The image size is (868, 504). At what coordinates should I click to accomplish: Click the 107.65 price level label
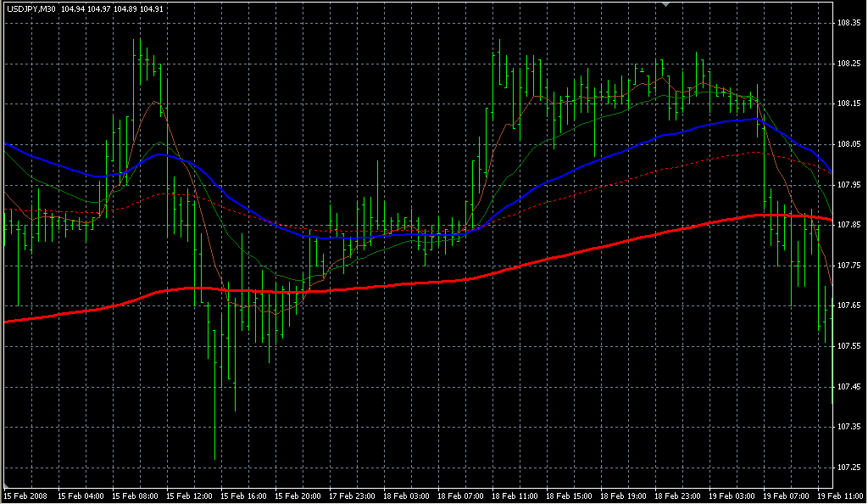(849, 305)
